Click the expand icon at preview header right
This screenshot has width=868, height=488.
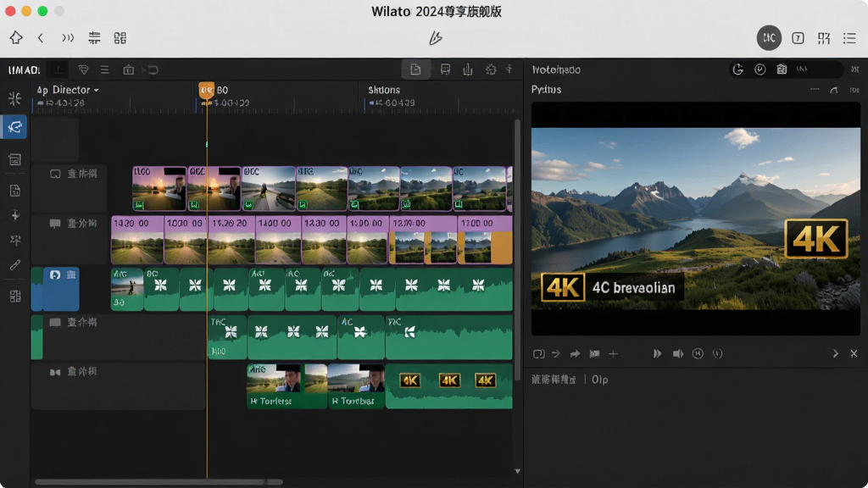(x=855, y=69)
